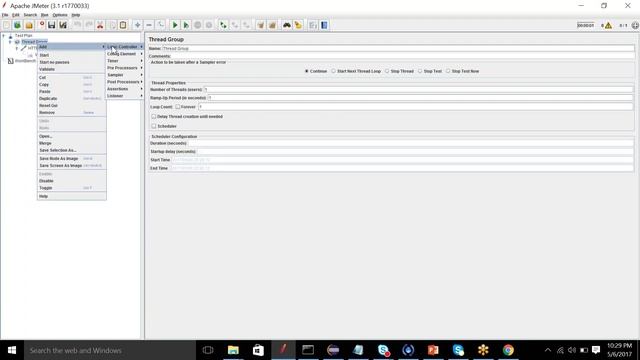The image size is (640, 360).
Task: Expand the Pre Processors submenu
Action: (125, 68)
